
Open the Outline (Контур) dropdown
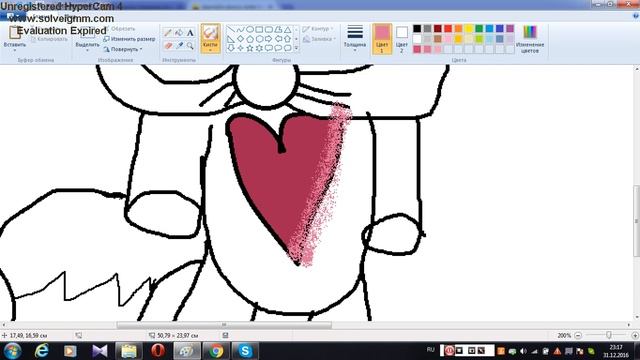pos(318,29)
